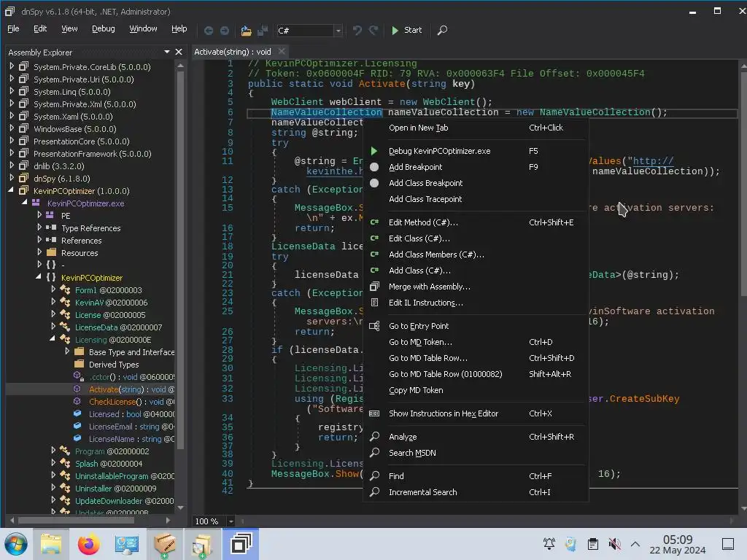Select the Resources folder tree item
The image size is (747, 560).
point(80,253)
